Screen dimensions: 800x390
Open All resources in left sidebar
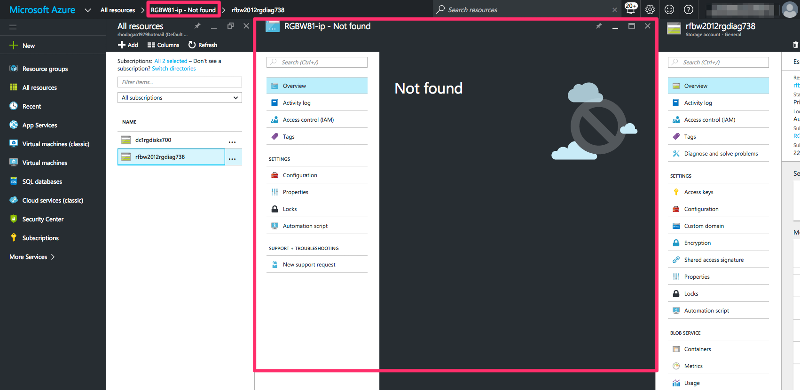[33, 87]
